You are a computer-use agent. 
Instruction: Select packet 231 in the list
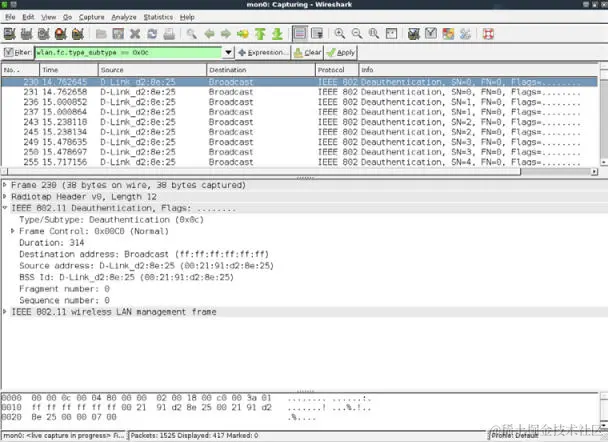[x=299, y=92]
